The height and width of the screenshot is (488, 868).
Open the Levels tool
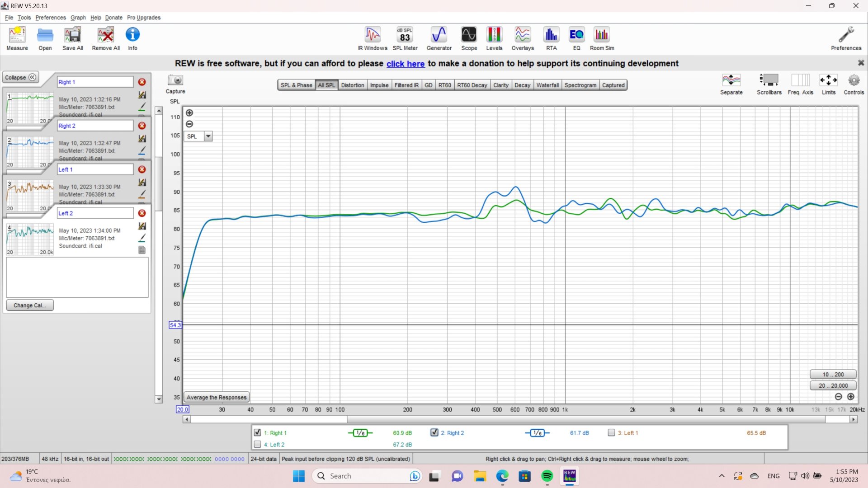[x=494, y=38]
